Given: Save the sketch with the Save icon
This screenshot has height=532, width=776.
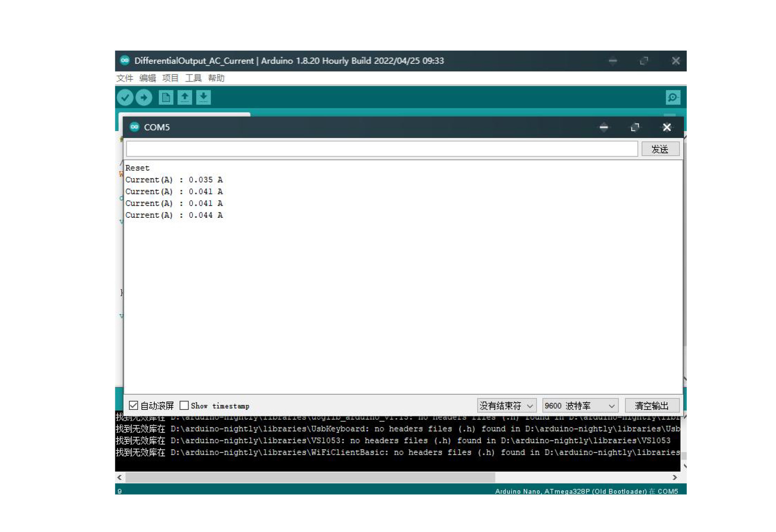Looking at the screenshot, I should click(204, 97).
